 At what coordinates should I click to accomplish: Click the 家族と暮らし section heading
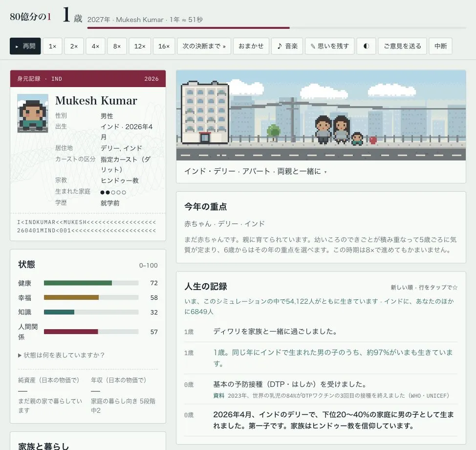[x=43, y=446]
